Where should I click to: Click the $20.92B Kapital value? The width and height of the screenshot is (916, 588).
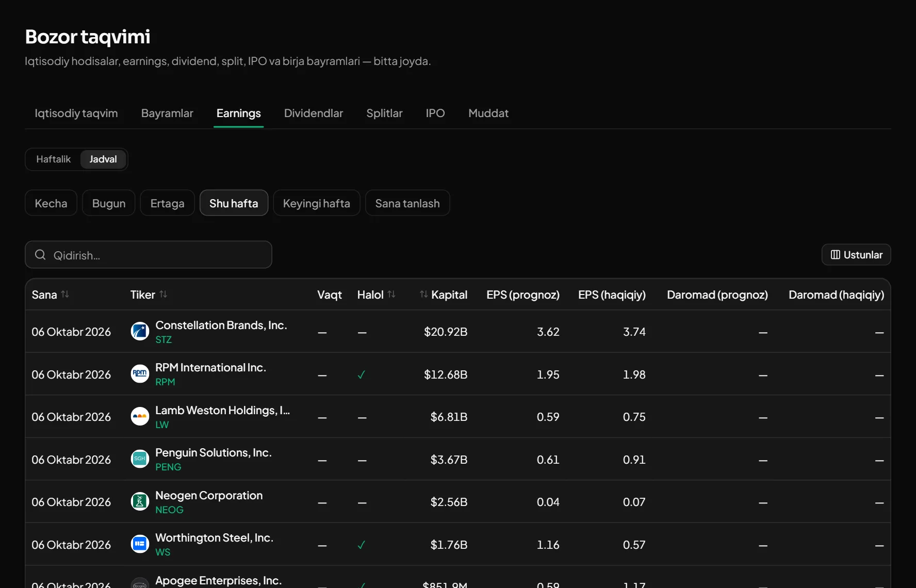[446, 332]
